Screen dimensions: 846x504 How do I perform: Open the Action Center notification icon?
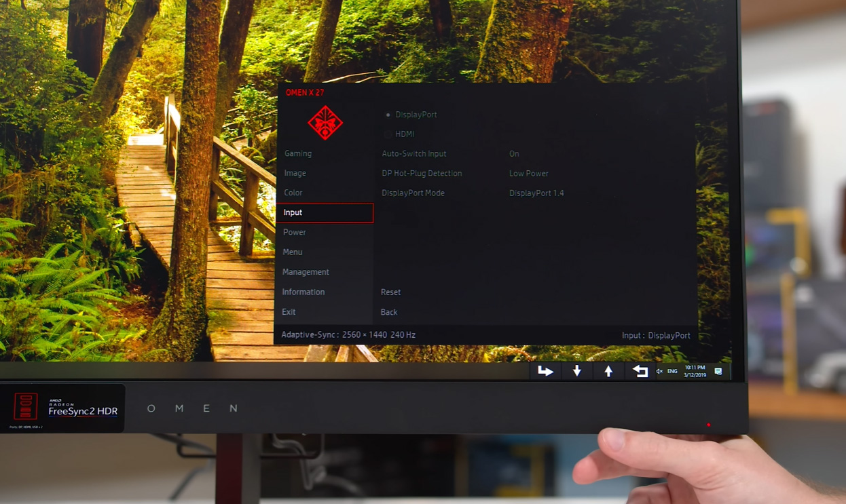[716, 371]
